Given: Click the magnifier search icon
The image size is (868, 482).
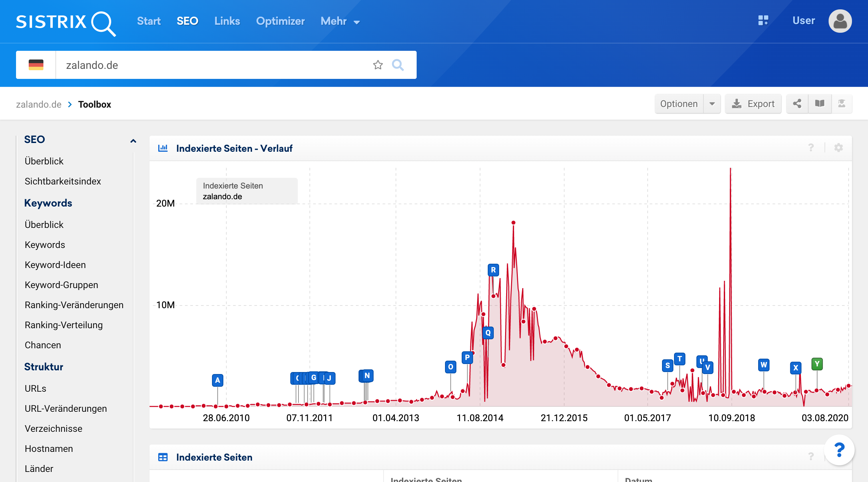Looking at the screenshot, I should (x=398, y=65).
